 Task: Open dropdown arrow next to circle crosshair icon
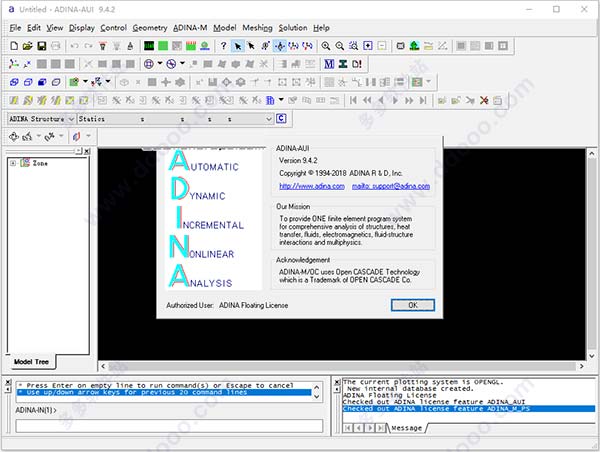coord(160,64)
